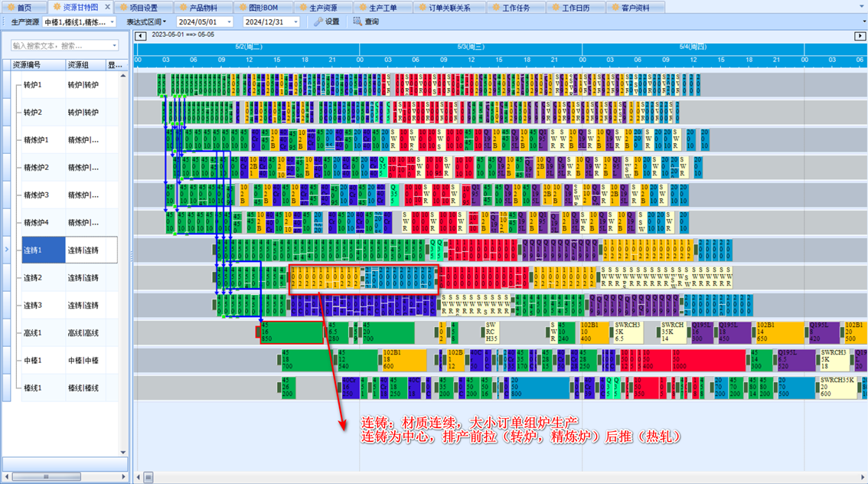Image resolution: width=868 pixels, height=484 pixels.
Task: Click the 查询 query search icon
Action: (357, 22)
